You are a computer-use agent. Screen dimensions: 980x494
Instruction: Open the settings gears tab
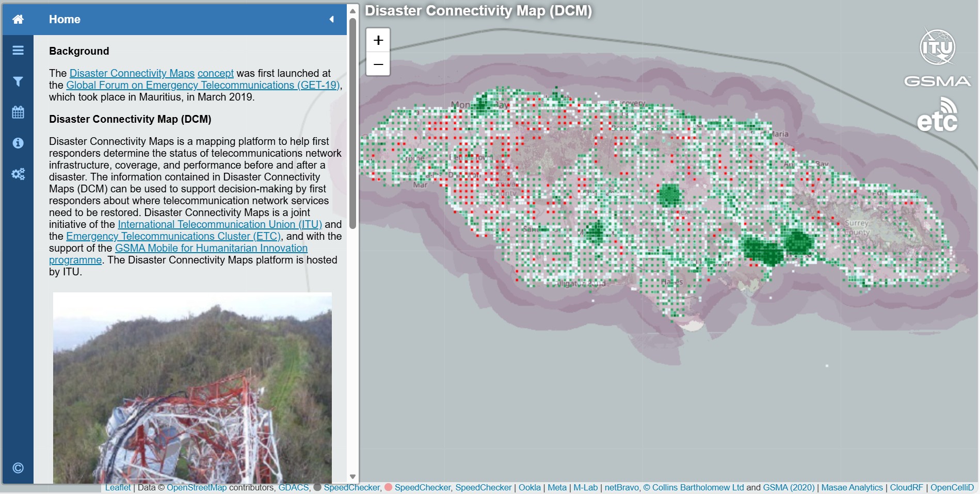18,174
